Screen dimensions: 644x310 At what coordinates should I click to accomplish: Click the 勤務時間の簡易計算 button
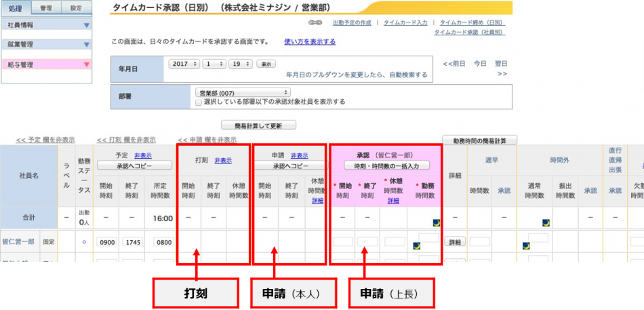tap(479, 140)
